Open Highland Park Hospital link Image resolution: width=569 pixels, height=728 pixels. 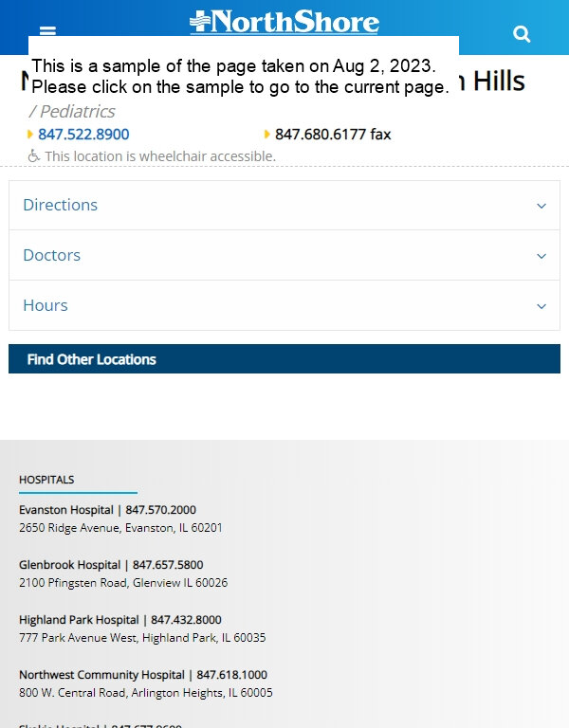(79, 620)
